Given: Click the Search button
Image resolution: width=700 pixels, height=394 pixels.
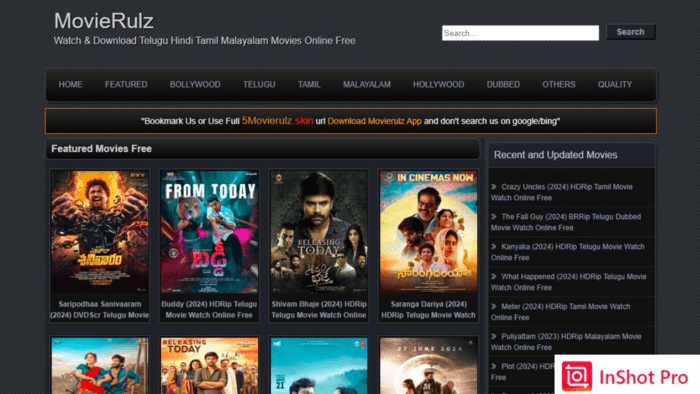Looking at the screenshot, I should (630, 32).
